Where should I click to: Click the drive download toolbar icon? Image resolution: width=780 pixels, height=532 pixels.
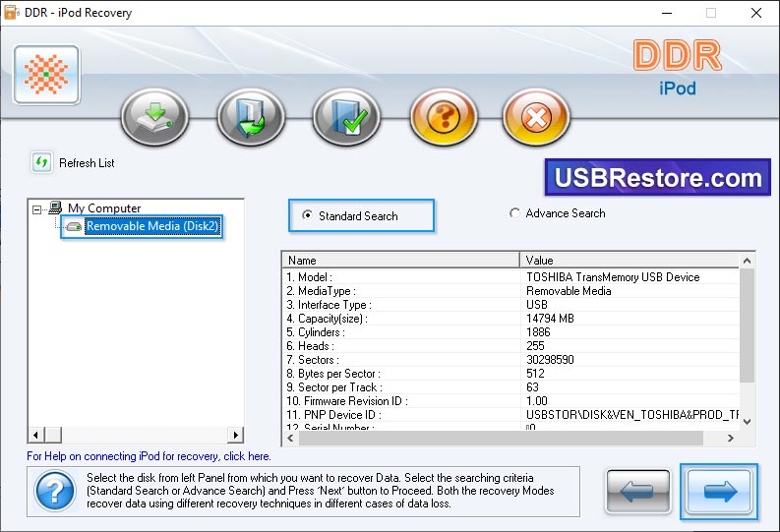pos(154,117)
